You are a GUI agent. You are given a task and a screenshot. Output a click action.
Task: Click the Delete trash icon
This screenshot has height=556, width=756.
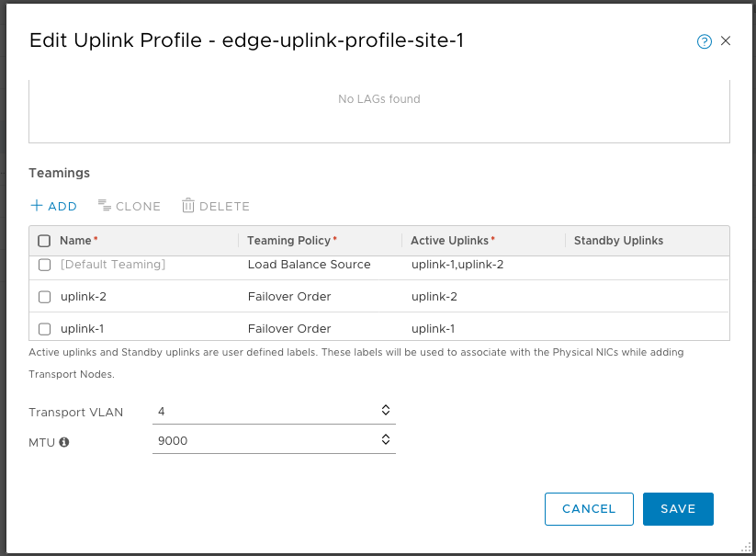tap(188, 206)
